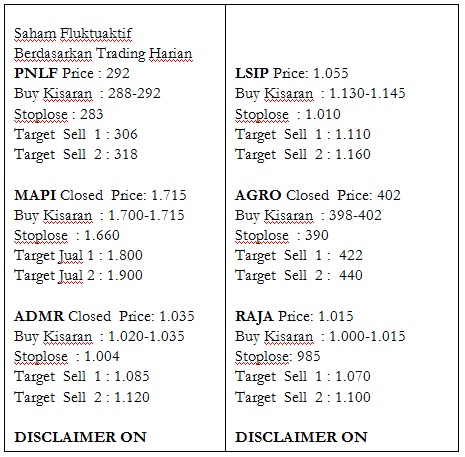
Task: Click the PNLF Stoplose 283 line
Action: [x=59, y=115]
